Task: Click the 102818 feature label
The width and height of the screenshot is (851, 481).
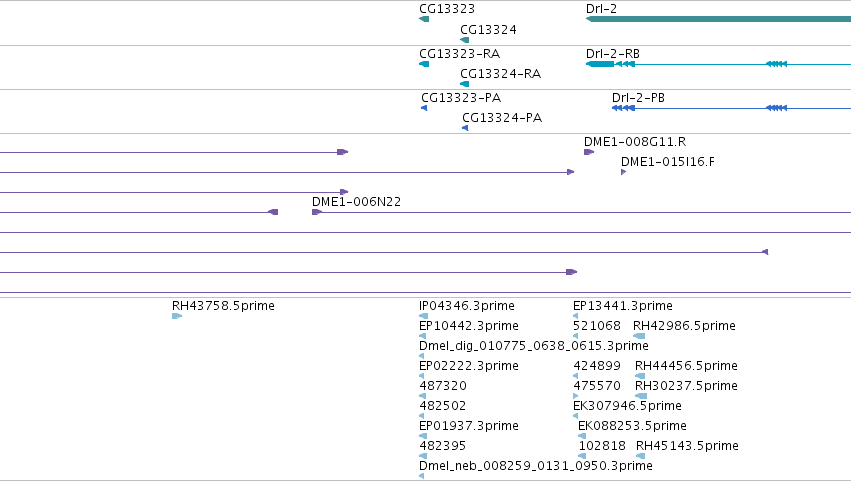Action: pyautogui.click(x=602, y=446)
